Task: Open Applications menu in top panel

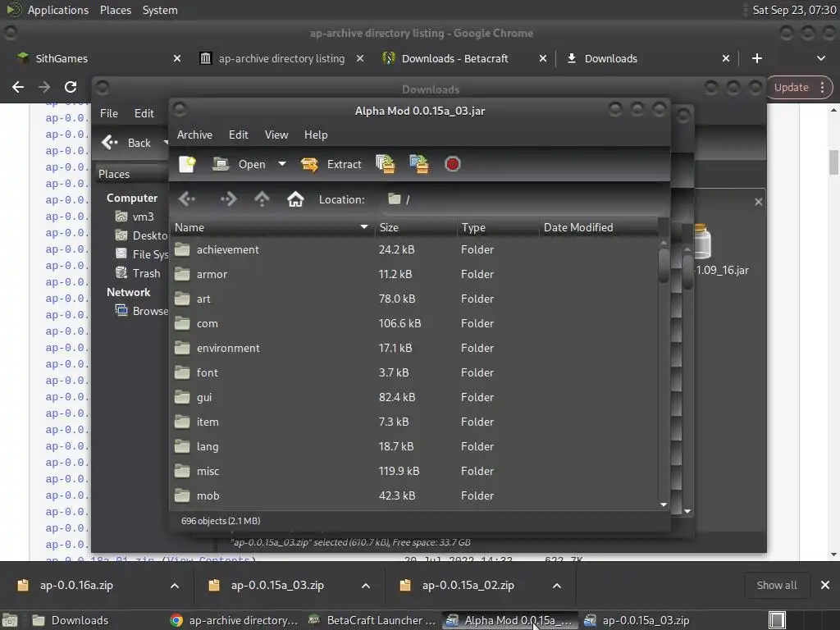Action: point(58,10)
